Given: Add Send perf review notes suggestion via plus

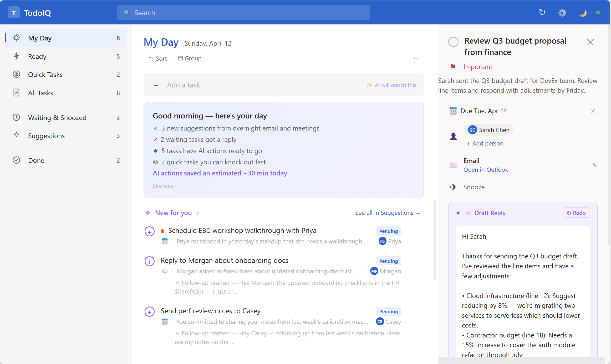Looking at the screenshot, I should (x=150, y=312).
